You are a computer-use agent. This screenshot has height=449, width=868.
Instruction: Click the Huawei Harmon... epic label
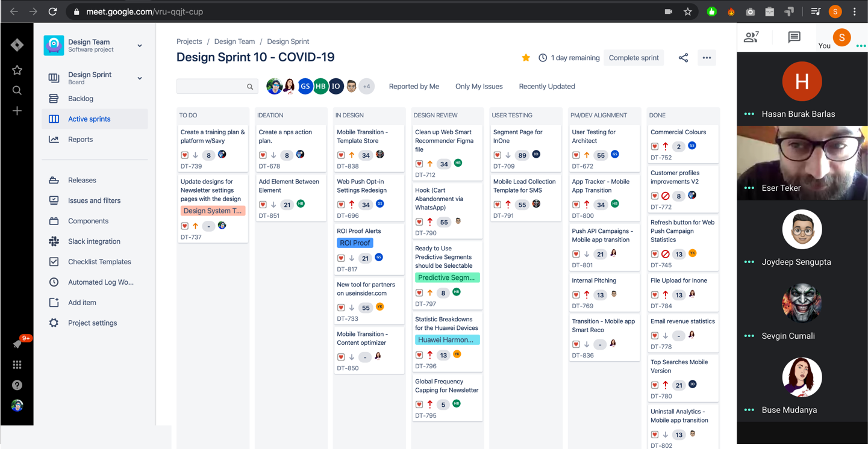pyautogui.click(x=447, y=340)
